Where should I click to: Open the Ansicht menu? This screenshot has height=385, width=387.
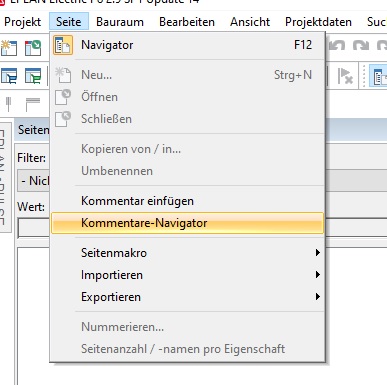coord(250,22)
